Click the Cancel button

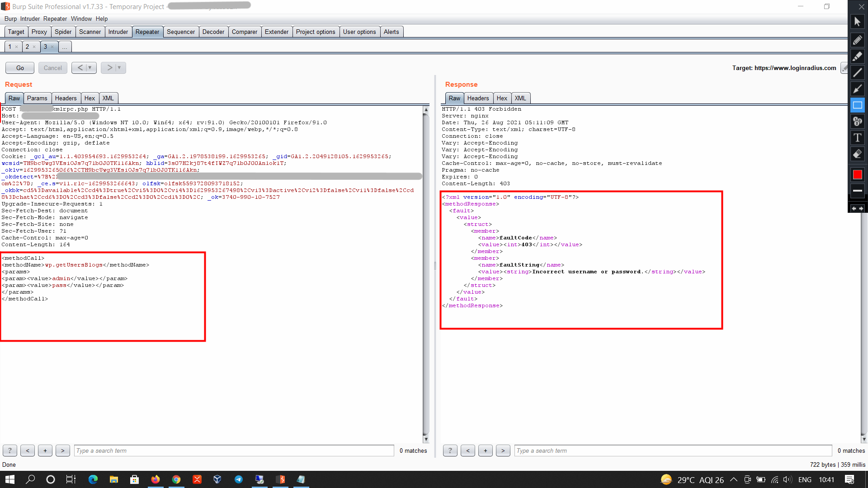(53, 68)
